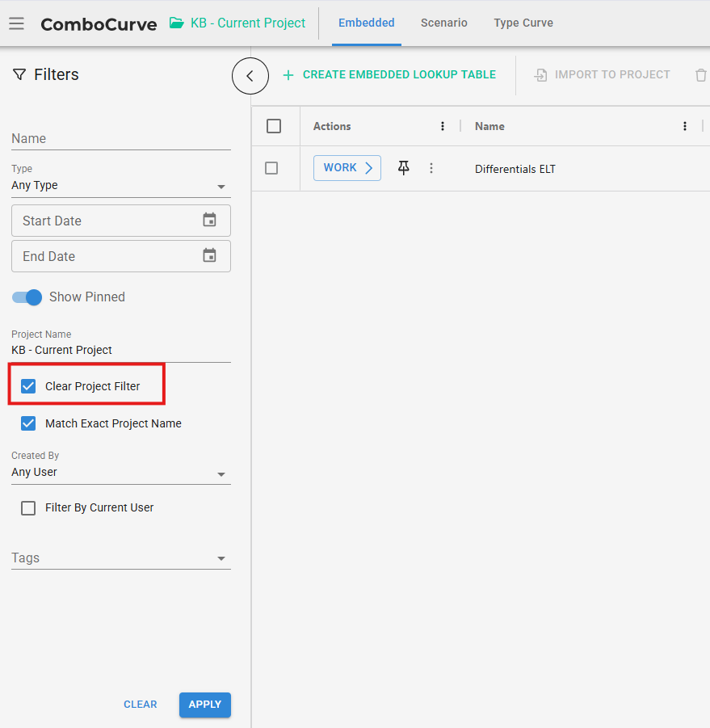Viewport: 710px width, 728px height.
Task: Switch to the Scenario tab
Action: click(443, 23)
